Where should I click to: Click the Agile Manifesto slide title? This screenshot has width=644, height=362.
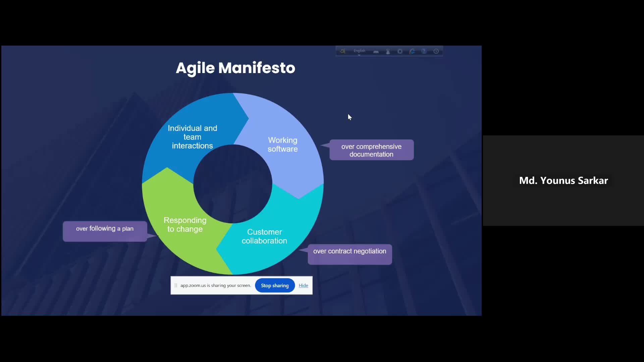(x=235, y=68)
